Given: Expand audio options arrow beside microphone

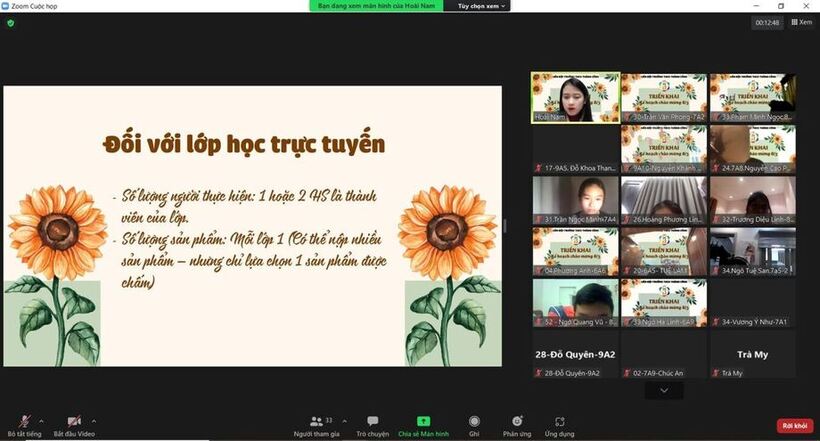Looking at the screenshot, I should tap(42, 419).
